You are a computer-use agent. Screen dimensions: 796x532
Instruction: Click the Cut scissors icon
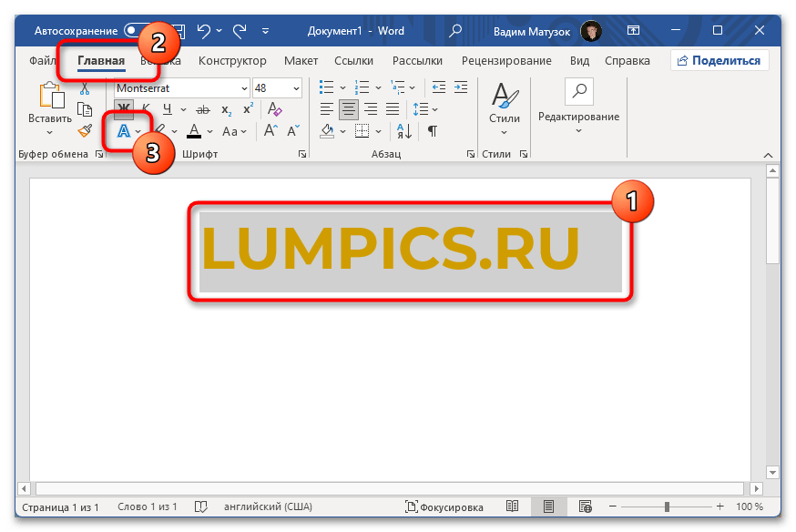(85, 88)
